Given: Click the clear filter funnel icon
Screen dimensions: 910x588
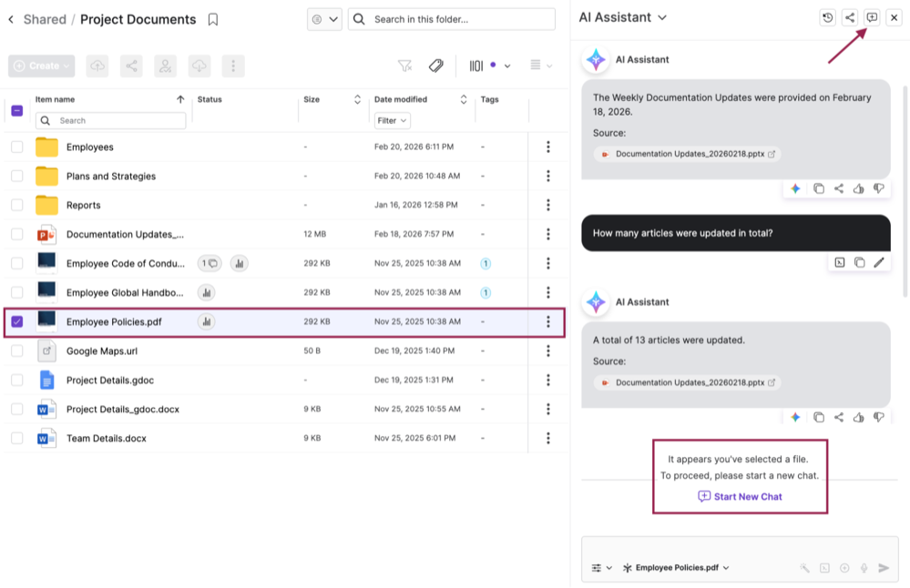Looking at the screenshot, I should [x=404, y=66].
